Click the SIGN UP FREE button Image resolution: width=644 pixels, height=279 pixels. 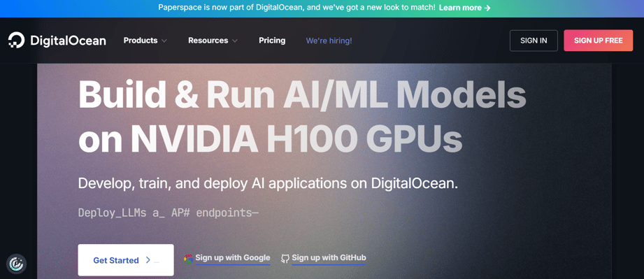click(598, 41)
